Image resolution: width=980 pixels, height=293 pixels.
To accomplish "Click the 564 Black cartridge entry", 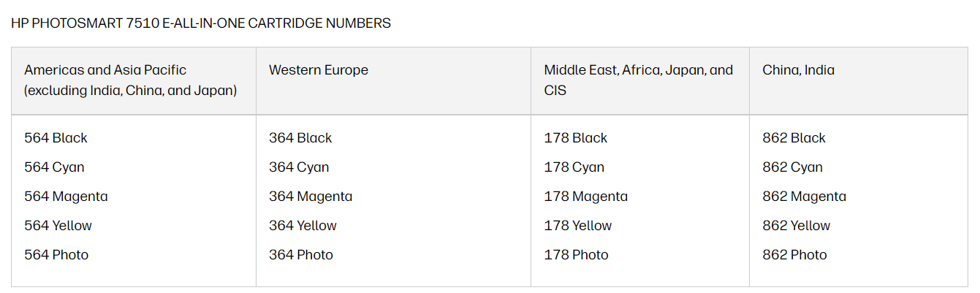I will pyautogui.click(x=56, y=138).
